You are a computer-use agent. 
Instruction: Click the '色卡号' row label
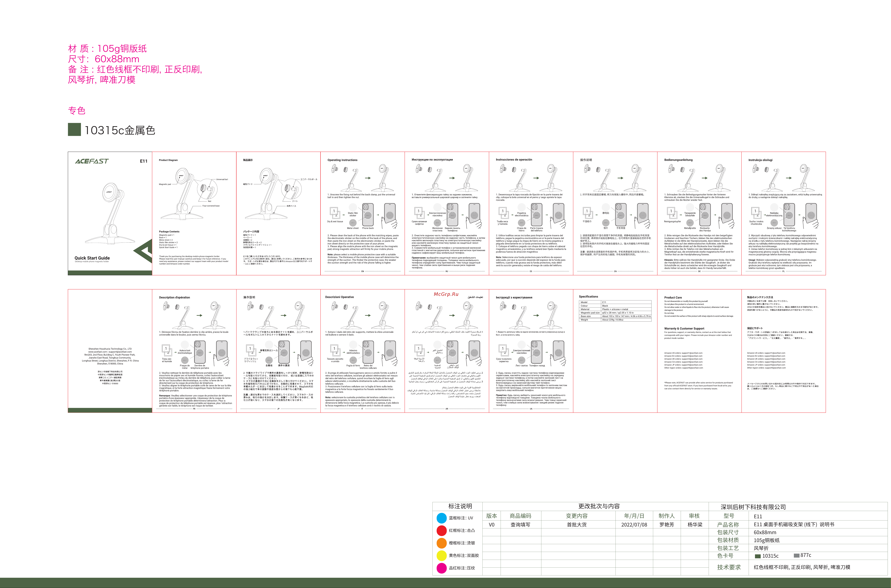pyautogui.click(x=725, y=556)
